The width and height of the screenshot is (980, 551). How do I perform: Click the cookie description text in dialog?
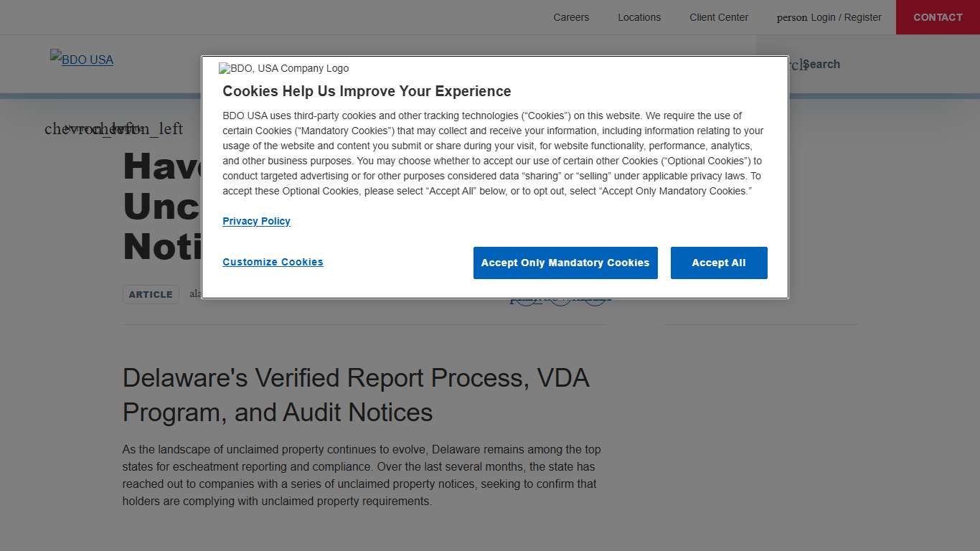point(492,153)
